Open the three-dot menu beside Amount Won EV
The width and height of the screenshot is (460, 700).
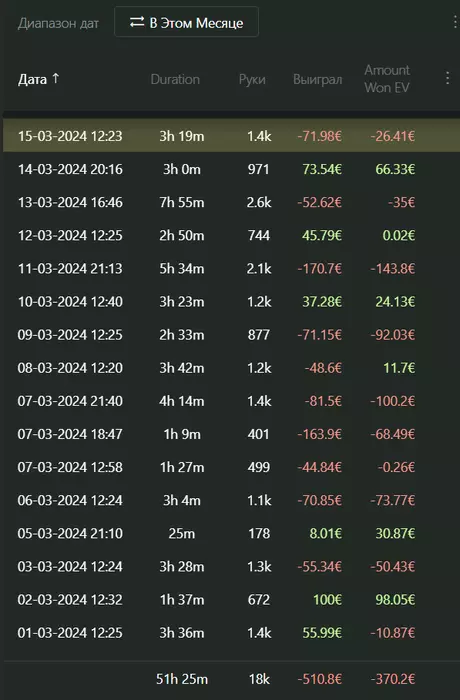click(x=447, y=79)
